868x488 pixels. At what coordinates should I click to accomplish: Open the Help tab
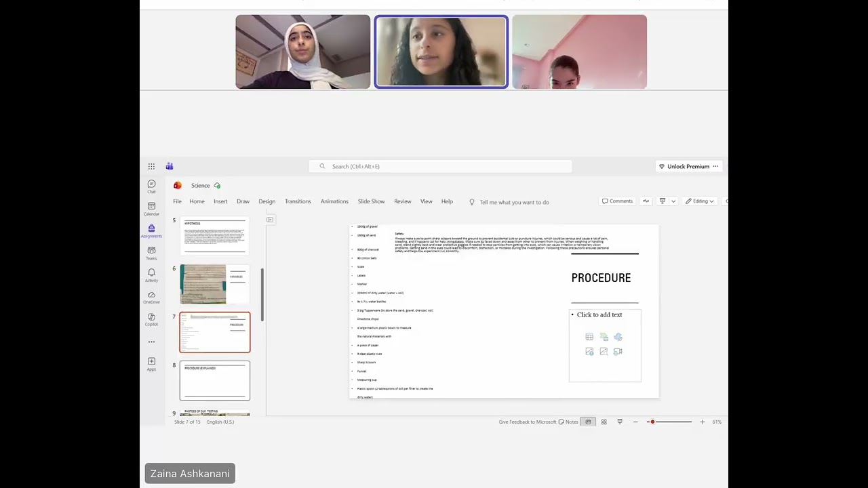point(447,201)
